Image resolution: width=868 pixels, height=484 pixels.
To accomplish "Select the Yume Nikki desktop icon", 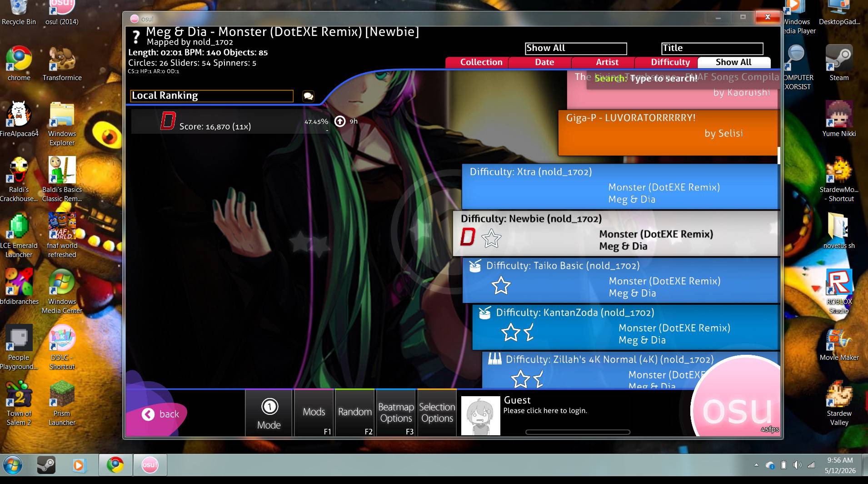I will [839, 120].
